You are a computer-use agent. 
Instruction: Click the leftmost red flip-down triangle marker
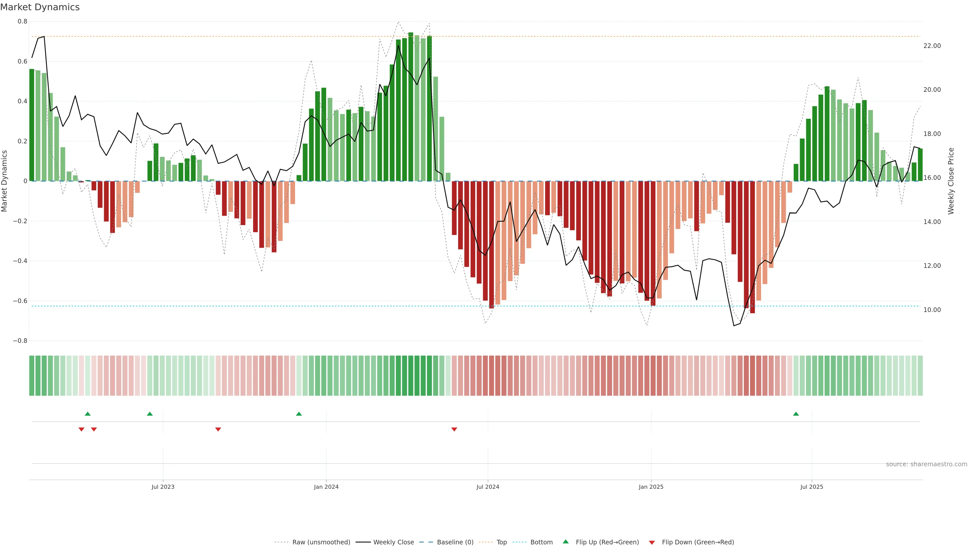click(x=81, y=429)
